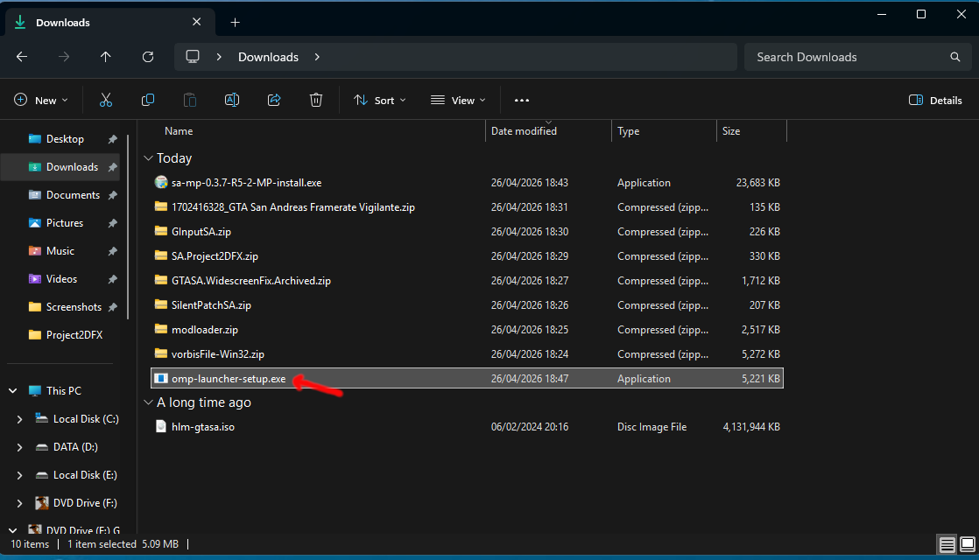Select GTA San Andreas Framerate Vigilante.zip

[x=467, y=207]
